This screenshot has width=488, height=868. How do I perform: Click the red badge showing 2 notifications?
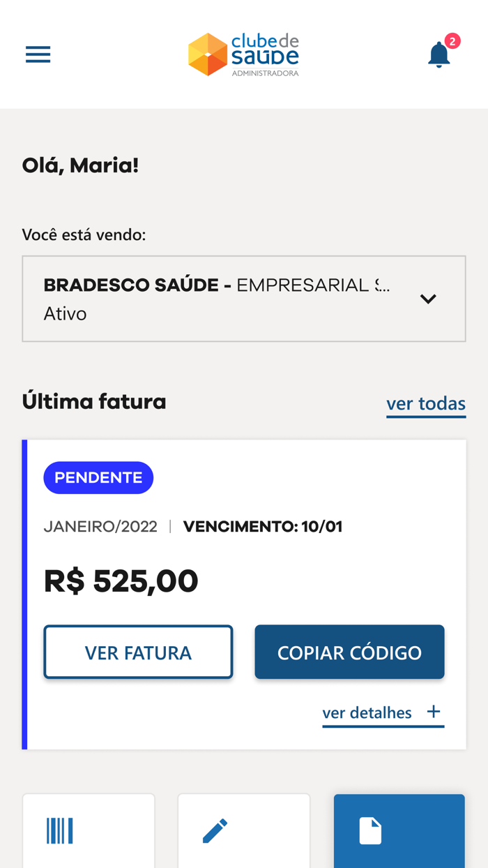[x=453, y=42]
